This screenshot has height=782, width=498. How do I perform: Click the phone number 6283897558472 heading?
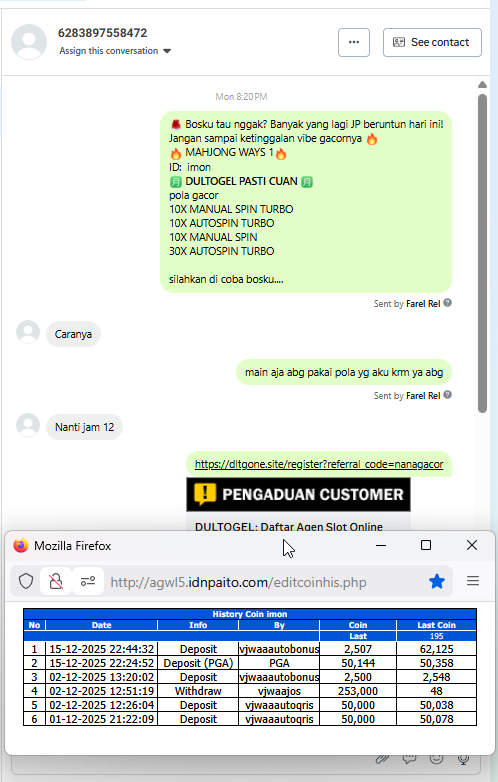point(103,33)
